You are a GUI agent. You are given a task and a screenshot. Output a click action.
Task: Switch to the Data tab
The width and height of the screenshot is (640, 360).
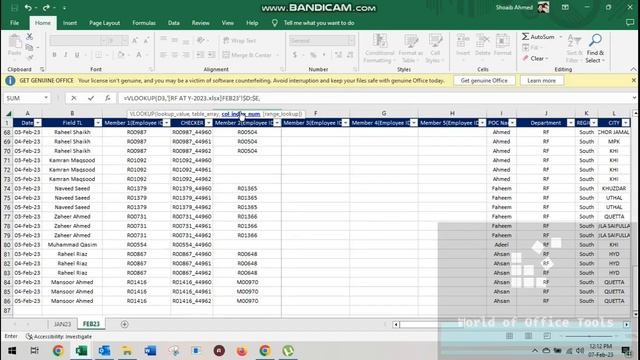[173, 23]
